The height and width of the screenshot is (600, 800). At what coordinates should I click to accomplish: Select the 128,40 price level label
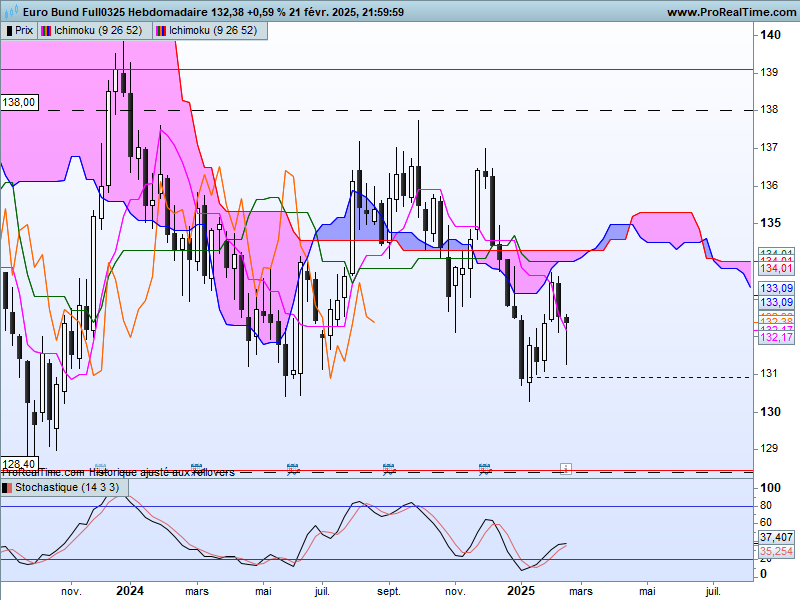tap(18, 463)
